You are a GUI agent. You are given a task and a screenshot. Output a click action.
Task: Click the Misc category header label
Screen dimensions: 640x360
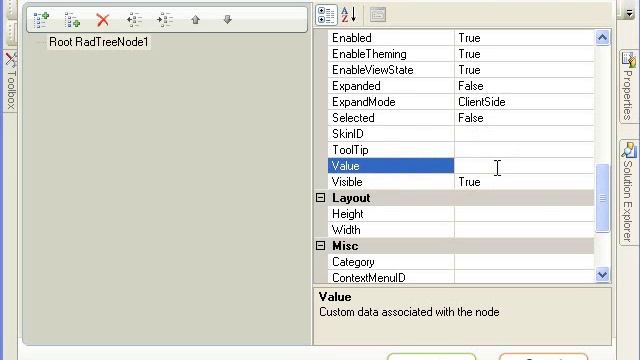click(x=345, y=246)
